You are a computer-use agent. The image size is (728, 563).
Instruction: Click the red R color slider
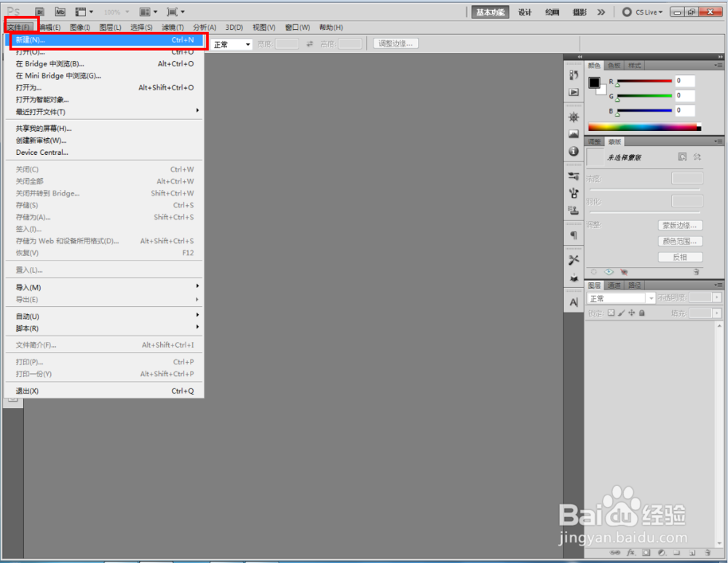[644, 81]
